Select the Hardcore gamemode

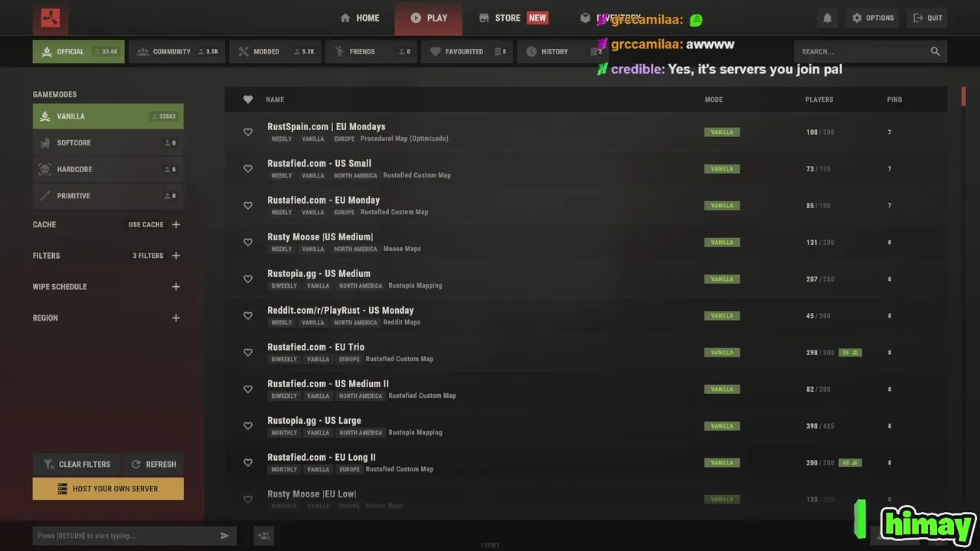tap(108, 169)
